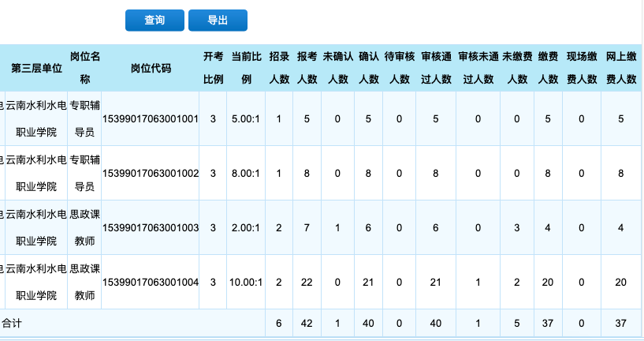This screenshot has width=644, height=341.
Task: Select position code 15399017063001004 cell
Action: (x=151, y=282)
